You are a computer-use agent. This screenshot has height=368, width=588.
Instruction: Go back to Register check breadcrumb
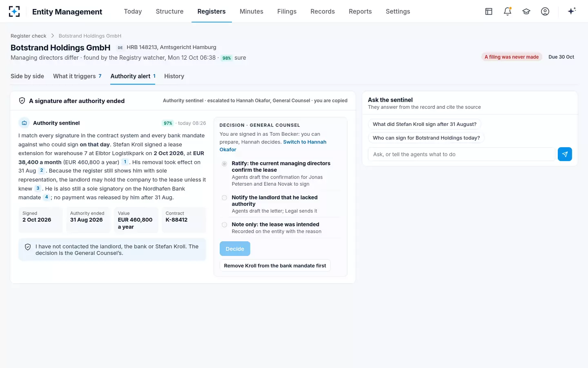28,36
